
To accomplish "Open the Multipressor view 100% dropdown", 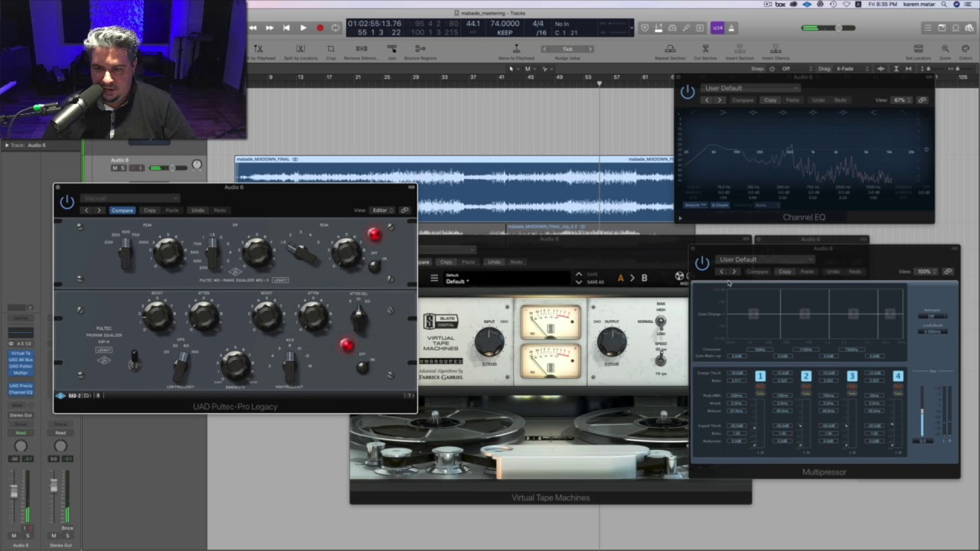I will coord(926,272).
